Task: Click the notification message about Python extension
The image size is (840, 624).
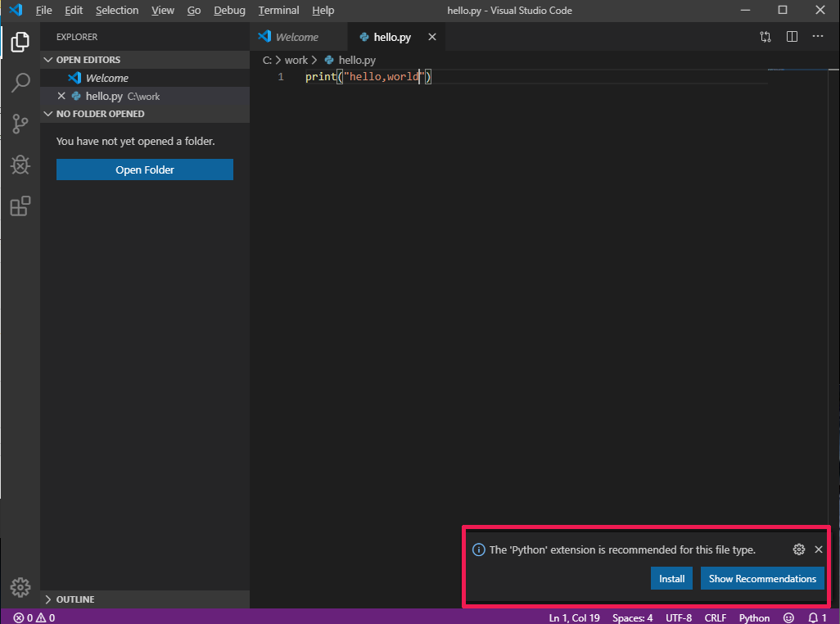Action: pos(622,549)
